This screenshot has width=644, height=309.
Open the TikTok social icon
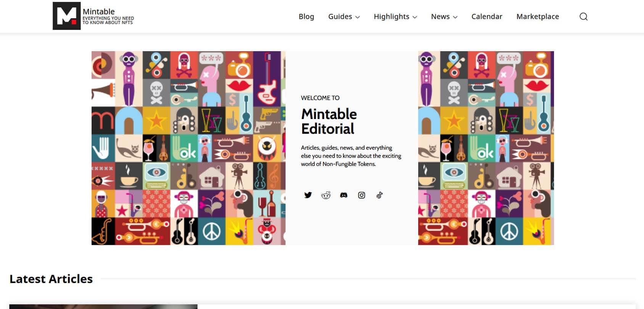pyautogui.click(x=380, y=195)
